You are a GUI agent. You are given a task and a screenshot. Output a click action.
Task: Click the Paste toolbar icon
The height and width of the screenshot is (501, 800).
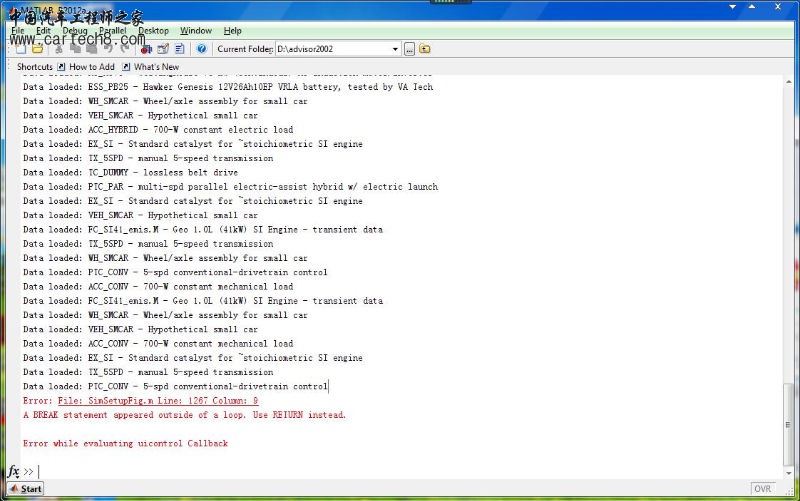[x=91, y=49]
